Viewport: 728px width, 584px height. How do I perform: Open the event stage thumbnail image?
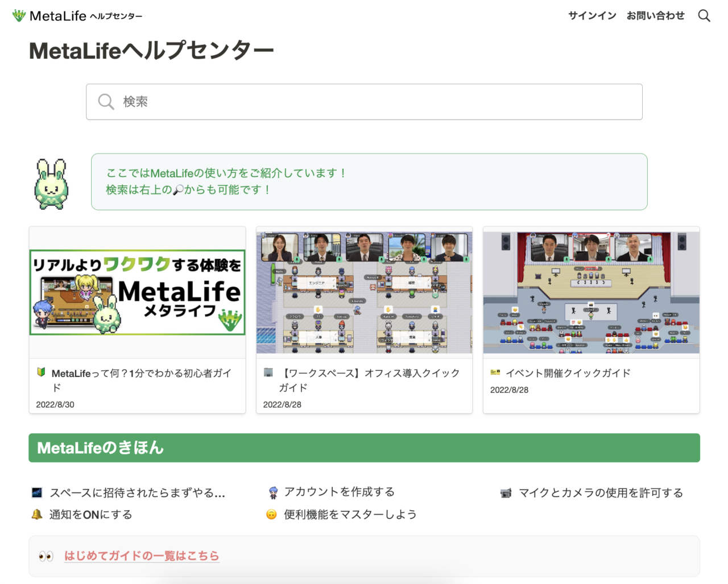point(591,292)
